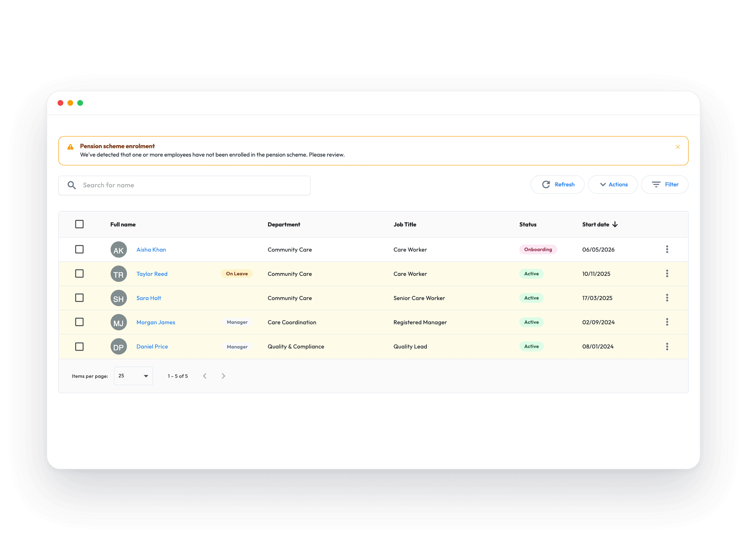Click the Start date column header
The width and height of the screenshot is (747, 560).
(596, 225)
